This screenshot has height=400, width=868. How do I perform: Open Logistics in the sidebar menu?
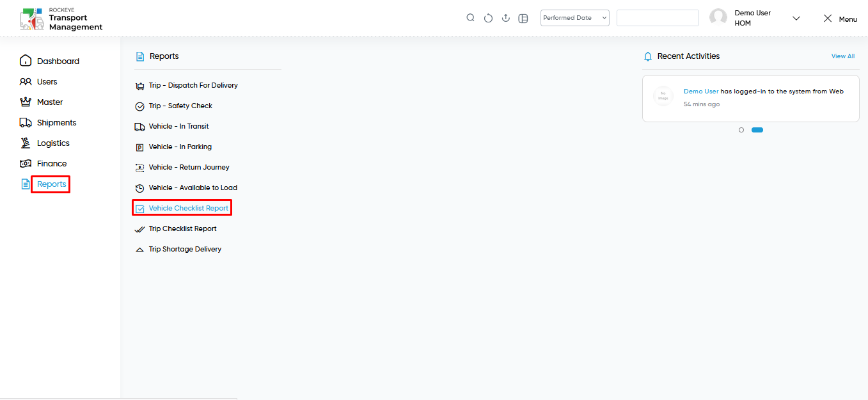coord(53,143)
